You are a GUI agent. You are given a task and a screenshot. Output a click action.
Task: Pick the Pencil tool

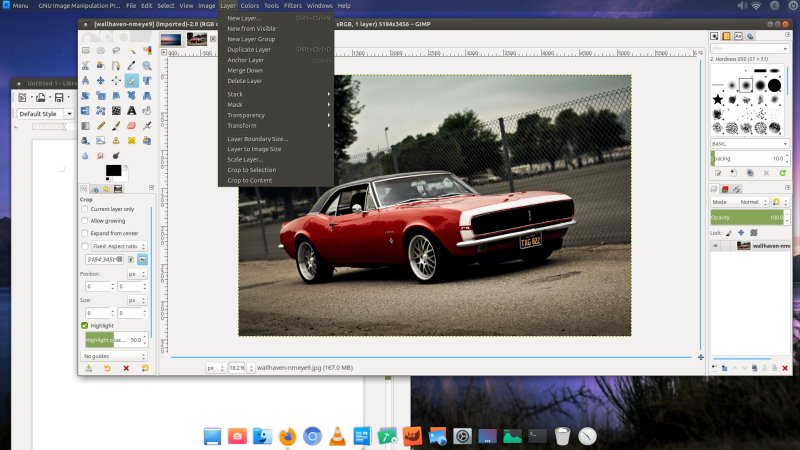pos(101,126)
